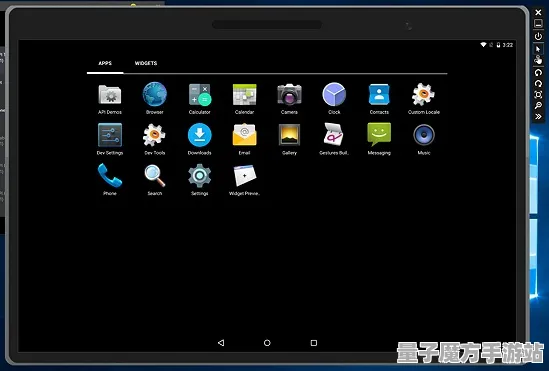
Task: Click the Wi-Fi status icon
Action: pyautogui.click(x=483, y=45)
